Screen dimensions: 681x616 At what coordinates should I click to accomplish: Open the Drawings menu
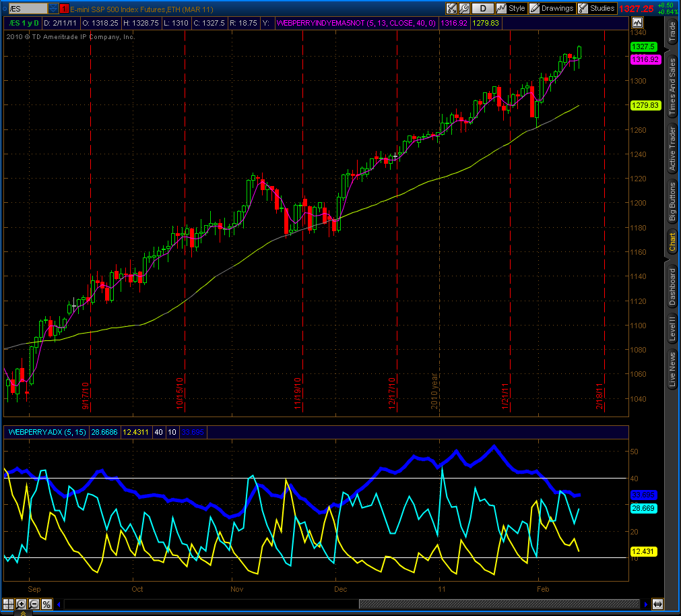tap(552, 8)
